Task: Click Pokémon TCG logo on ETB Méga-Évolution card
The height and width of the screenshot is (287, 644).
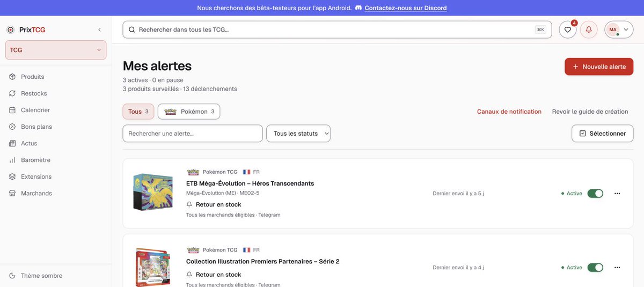Action: (193, 172)
